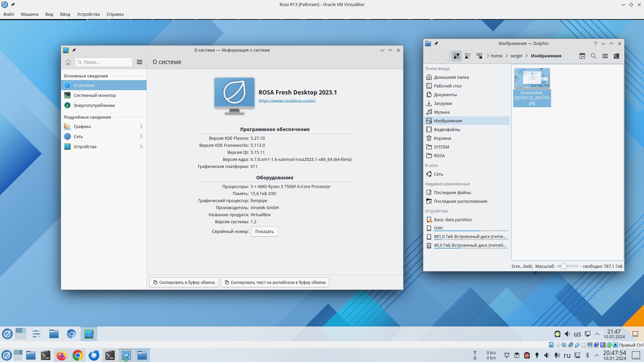Open the Dolphin terminal panel icon

coord(616,56)
